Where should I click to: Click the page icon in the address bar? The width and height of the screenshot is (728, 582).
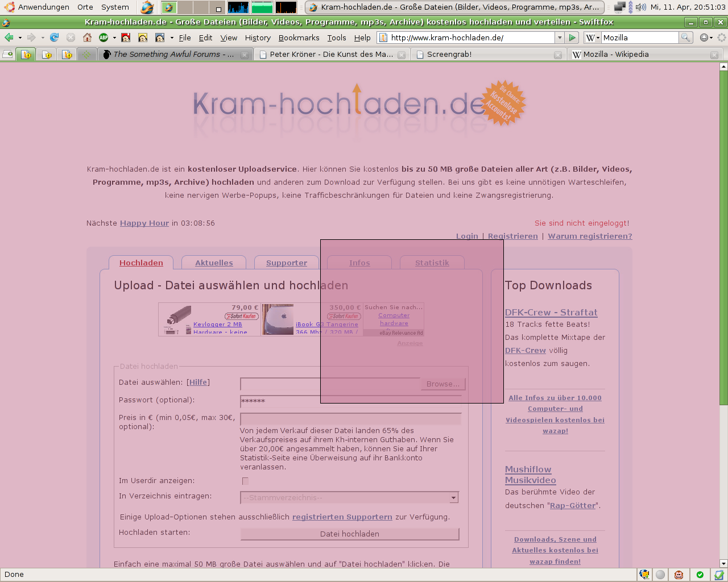pyautogui.click(x=383, y=38)
